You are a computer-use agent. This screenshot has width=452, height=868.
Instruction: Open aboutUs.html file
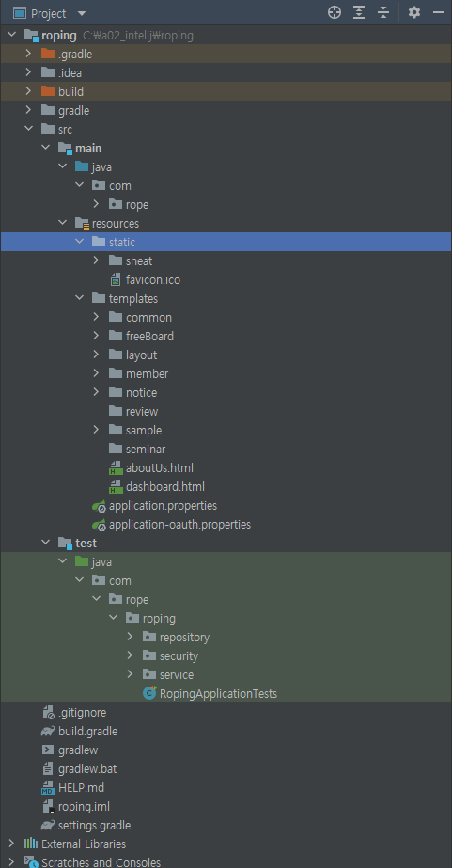tap(160, 468)
